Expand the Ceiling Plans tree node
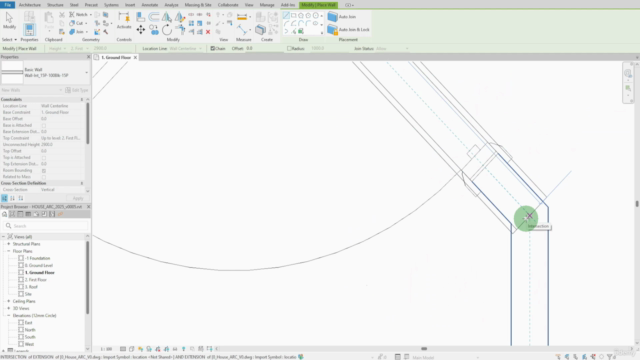640x360 pixels. tap(9, 301)
